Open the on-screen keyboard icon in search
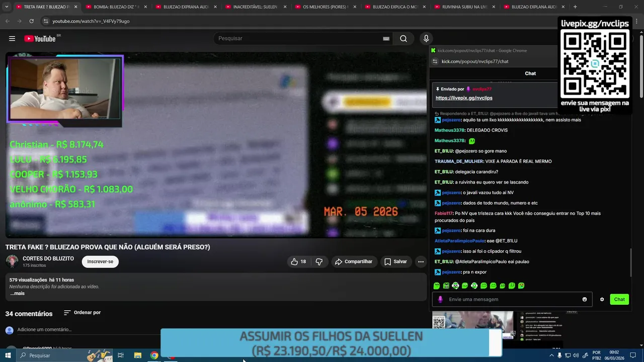 click(386, 39)
